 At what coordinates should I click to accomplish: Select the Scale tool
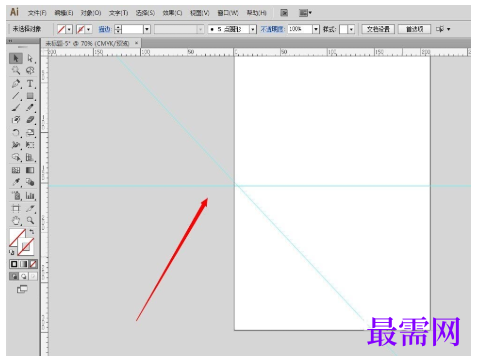click(x=30, y=132)
